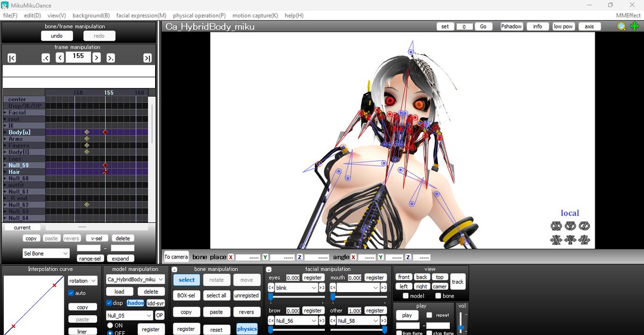Click next mouth morph arrow

click(383, 288)
